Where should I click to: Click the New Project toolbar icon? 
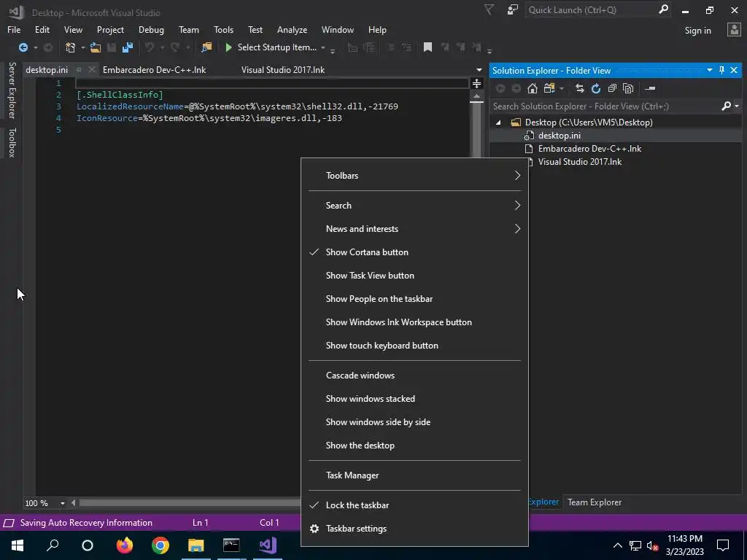71,47
